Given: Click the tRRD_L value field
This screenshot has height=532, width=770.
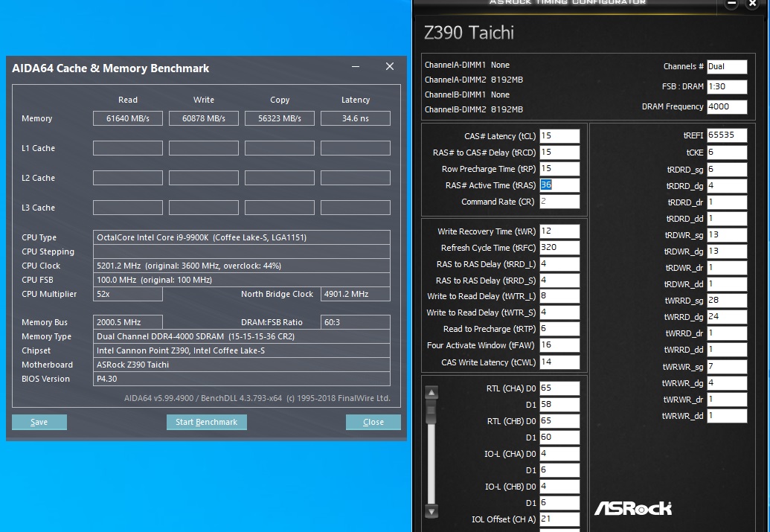Looking at the screenshot, I should pyautogui.click(x=559, y=264).
